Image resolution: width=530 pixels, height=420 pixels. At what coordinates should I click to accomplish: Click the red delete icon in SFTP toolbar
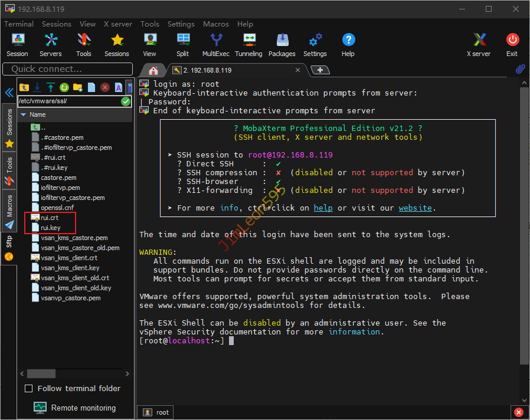click(x=105, y=87)
